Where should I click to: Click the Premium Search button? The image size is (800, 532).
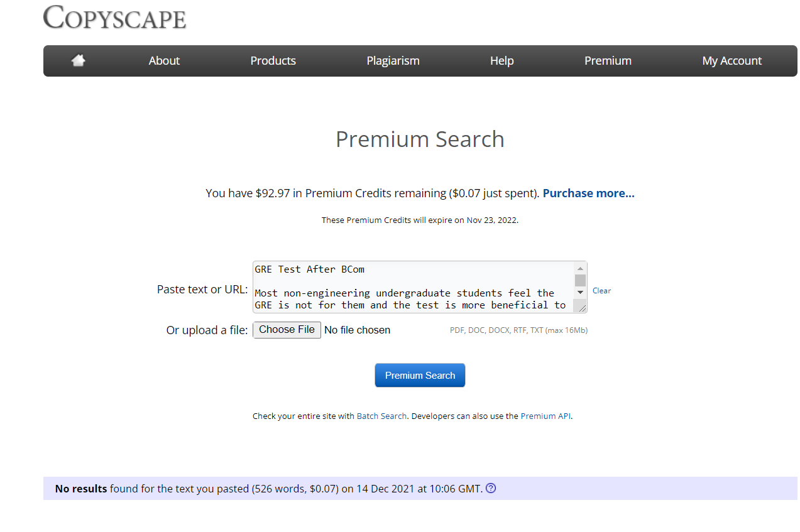[x=420, y=375]
